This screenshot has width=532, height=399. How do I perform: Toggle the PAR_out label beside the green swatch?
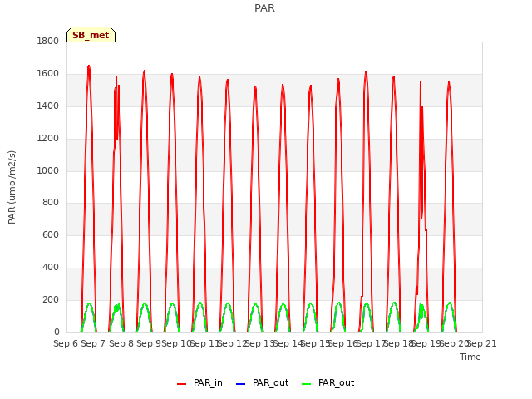coord(336,383)
